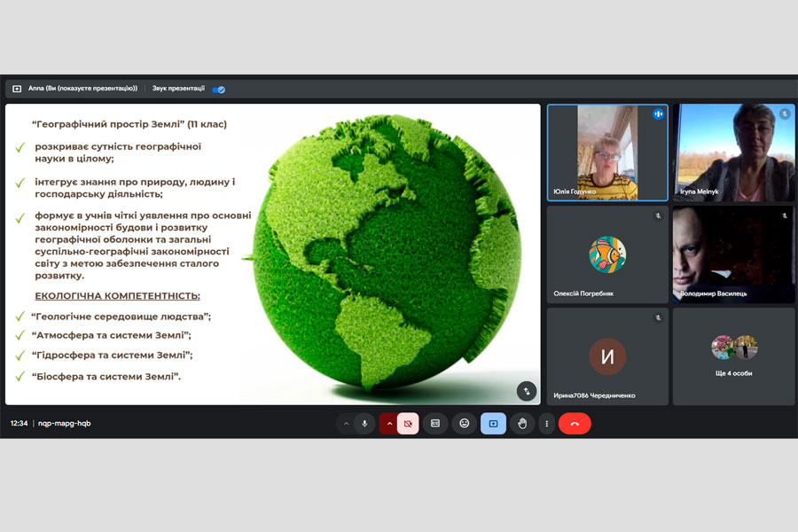Click muted mic icon on Олексій Погребняк tile
This screenshot has height=532, width=798.
coord(658,215)
